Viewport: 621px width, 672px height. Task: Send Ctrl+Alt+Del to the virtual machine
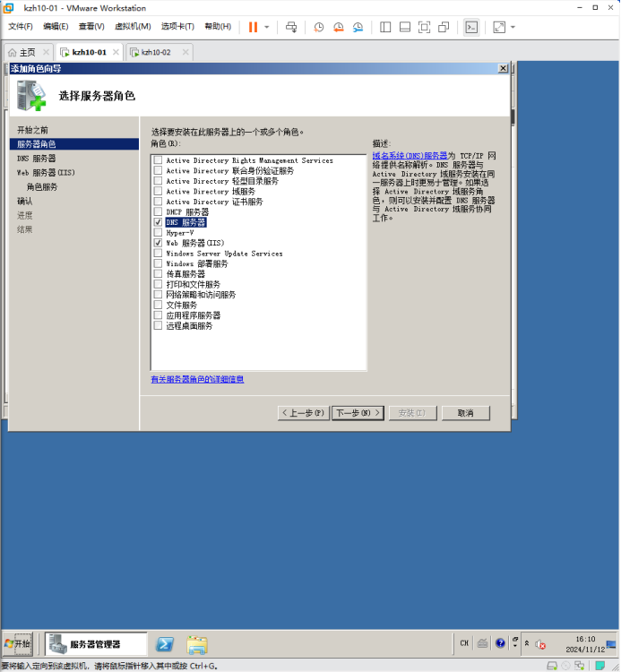click(291, 27)
